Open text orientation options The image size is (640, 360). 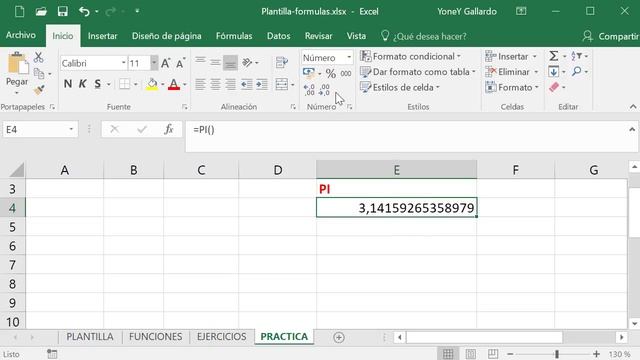(247, 62)
